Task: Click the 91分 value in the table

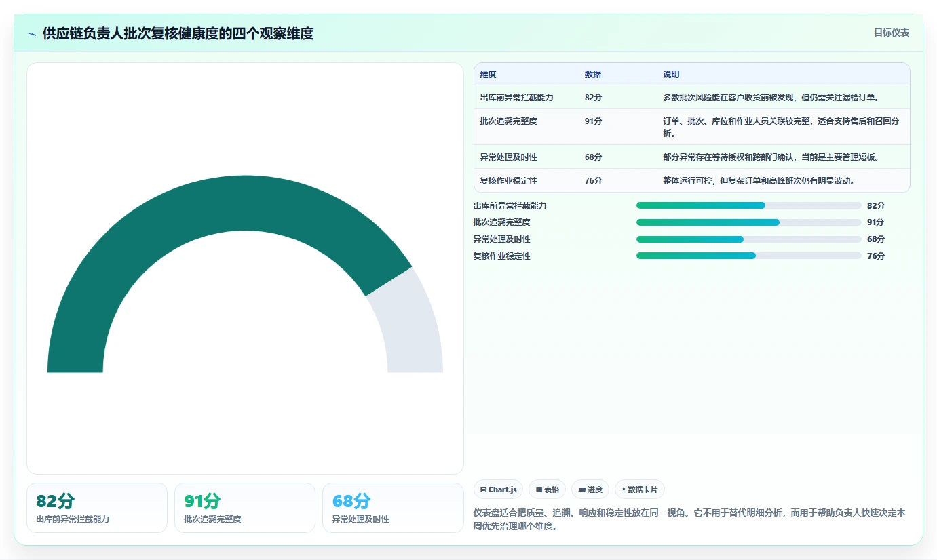Action: [x=593, y=121]
